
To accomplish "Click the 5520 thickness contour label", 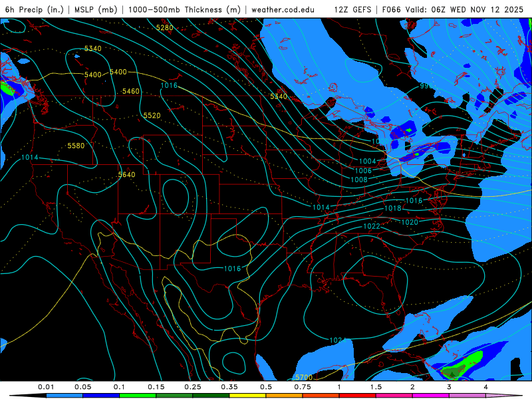I will click(x=152, y=116).
